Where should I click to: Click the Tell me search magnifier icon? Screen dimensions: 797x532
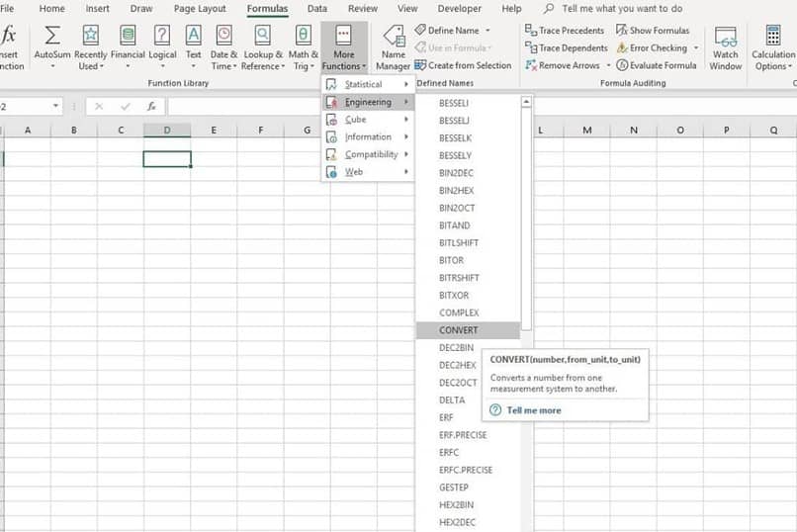click(549, 9)
